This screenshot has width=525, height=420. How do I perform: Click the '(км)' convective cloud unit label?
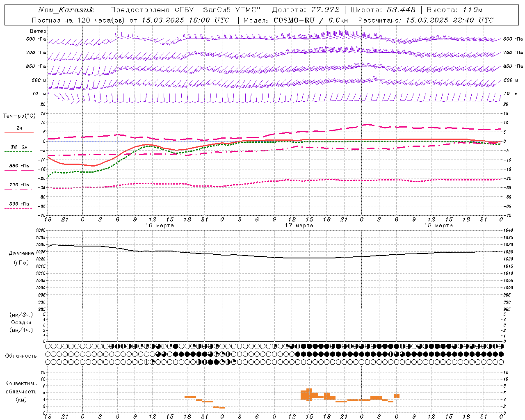21,399
